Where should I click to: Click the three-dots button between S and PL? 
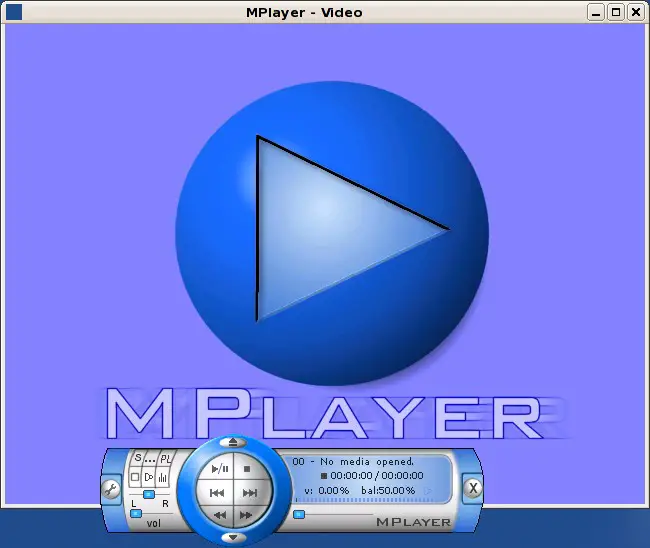[150, 459]
